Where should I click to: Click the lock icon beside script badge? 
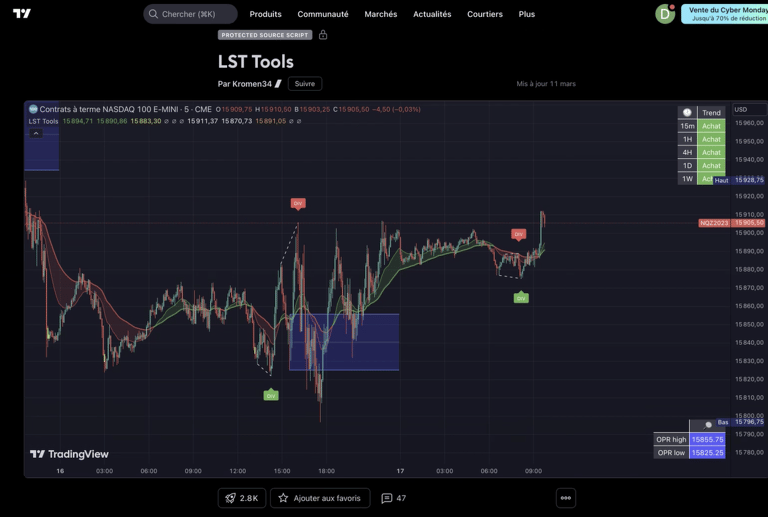pos(323,35)
